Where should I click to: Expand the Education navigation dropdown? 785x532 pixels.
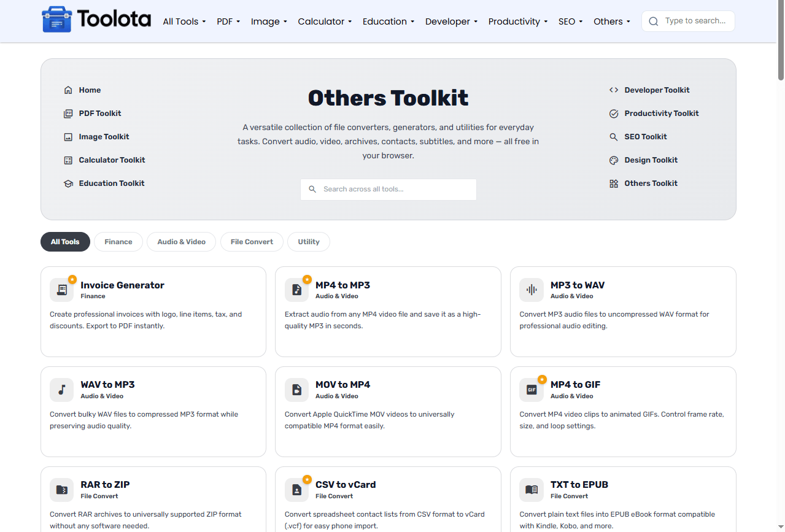(x=389, y=21)
